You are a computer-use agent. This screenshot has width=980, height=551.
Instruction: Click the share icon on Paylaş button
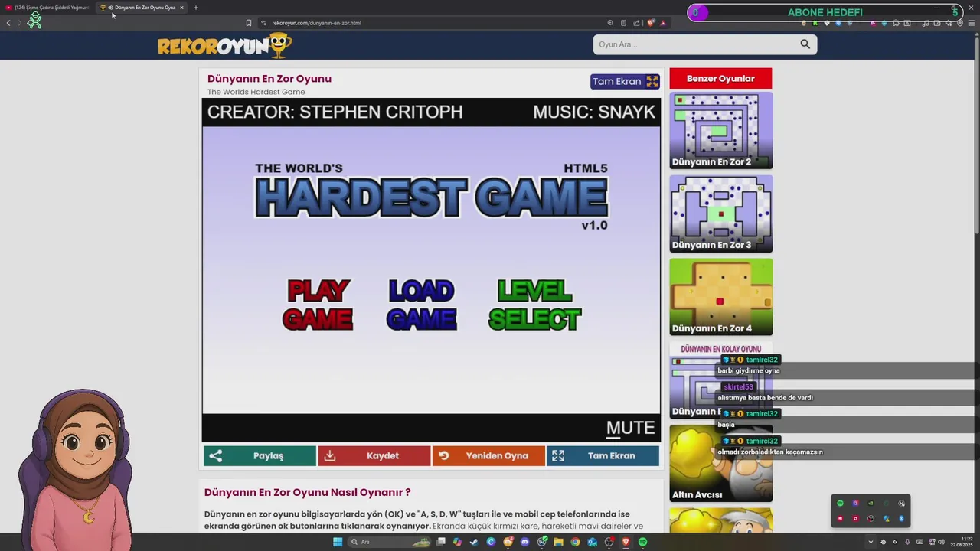point(216,456)
